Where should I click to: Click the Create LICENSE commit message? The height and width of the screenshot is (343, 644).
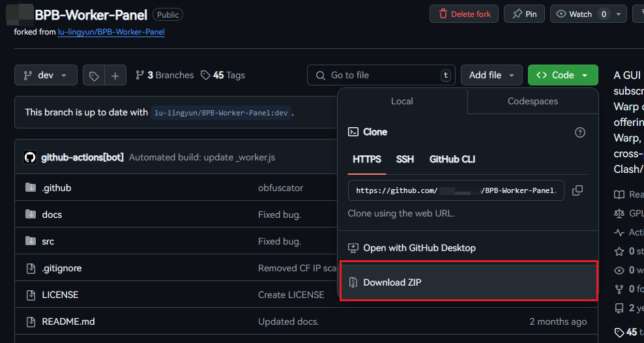click(291, 295)
